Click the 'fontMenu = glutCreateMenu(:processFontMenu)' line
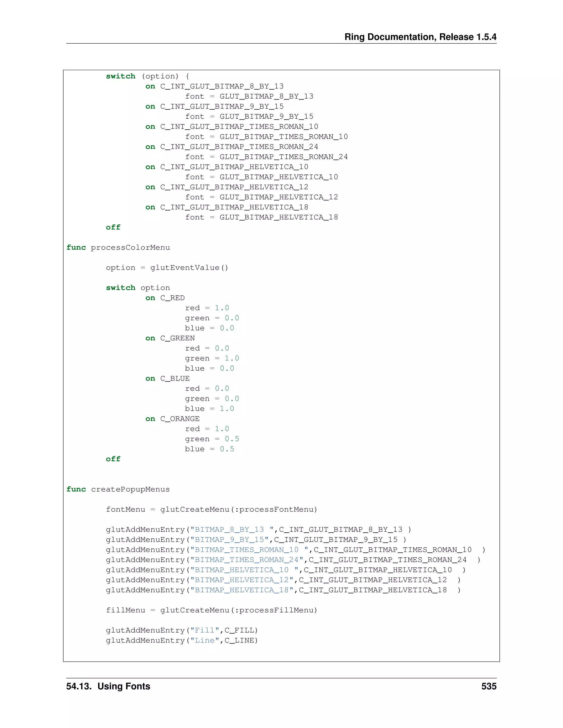 (x=211, y=509)
